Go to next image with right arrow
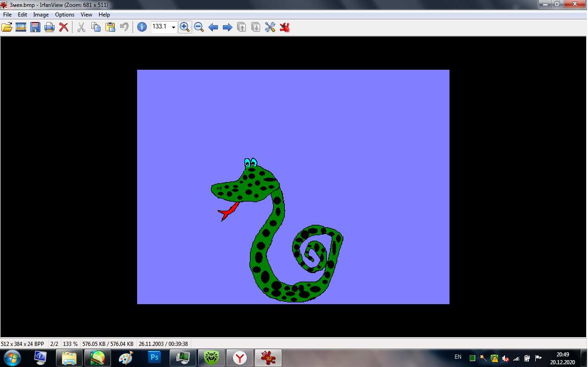This screenshot has width=588, height=367. click(227, 27)
